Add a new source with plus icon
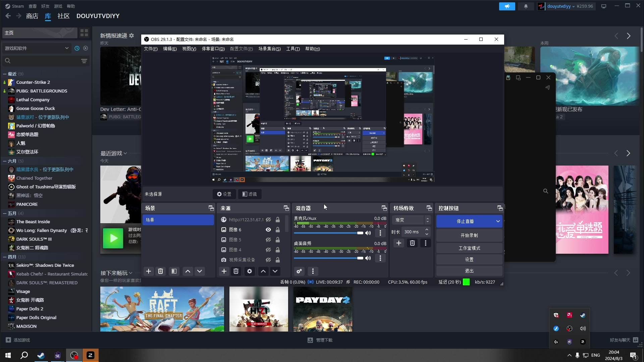 (224, 271)
